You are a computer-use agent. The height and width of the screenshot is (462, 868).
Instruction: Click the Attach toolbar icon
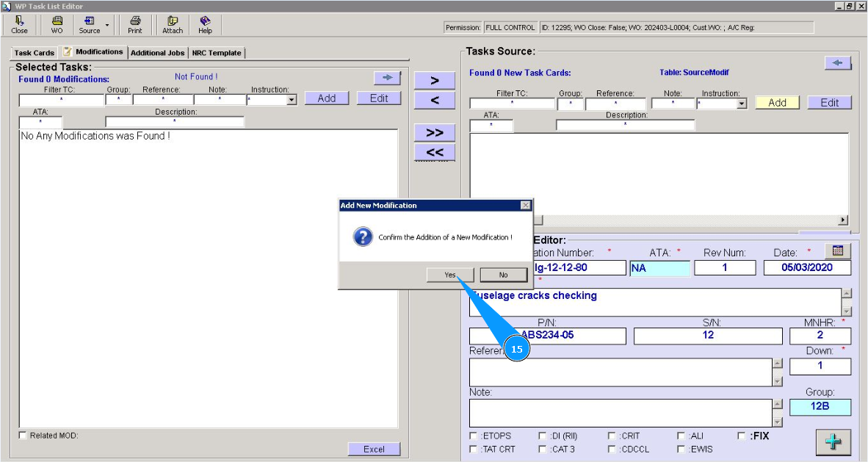(x=173, y=25)
